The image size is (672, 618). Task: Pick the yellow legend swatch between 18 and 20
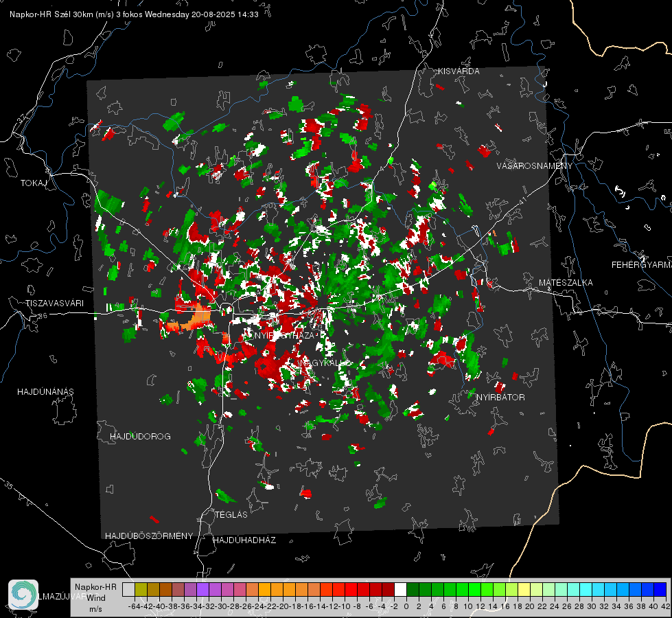click(524, 589)
